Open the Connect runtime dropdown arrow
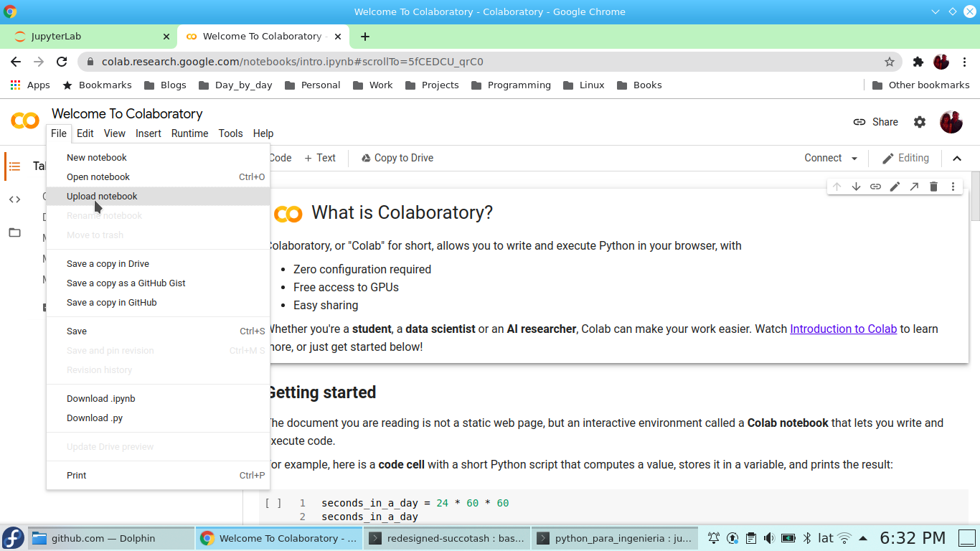Image resolution: width=980 pixels, height=551 pixels. tap(854, 159)
